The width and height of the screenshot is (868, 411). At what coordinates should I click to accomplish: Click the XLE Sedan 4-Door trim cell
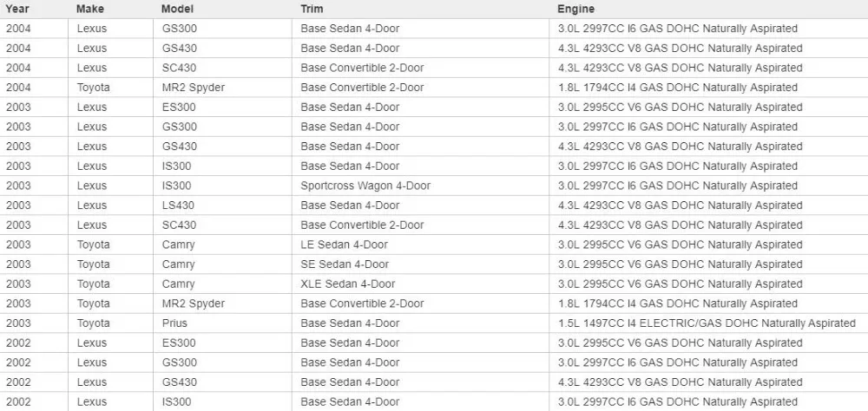click(421, 284)
